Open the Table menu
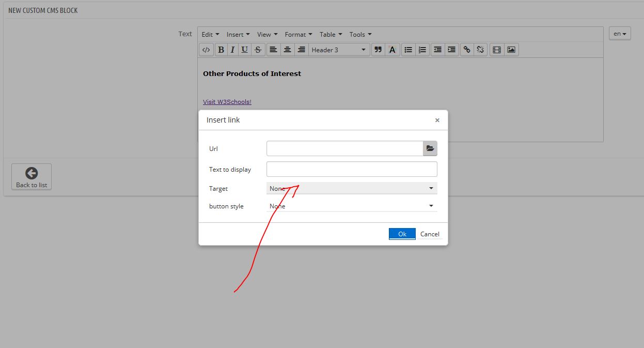This screenshot has width=644, height=348. pos(331,34)
